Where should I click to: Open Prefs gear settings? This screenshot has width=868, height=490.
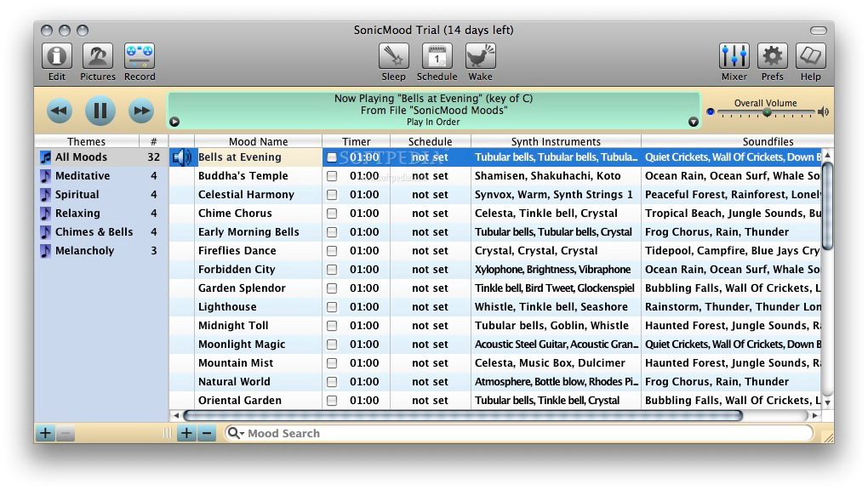click(772, 58)
